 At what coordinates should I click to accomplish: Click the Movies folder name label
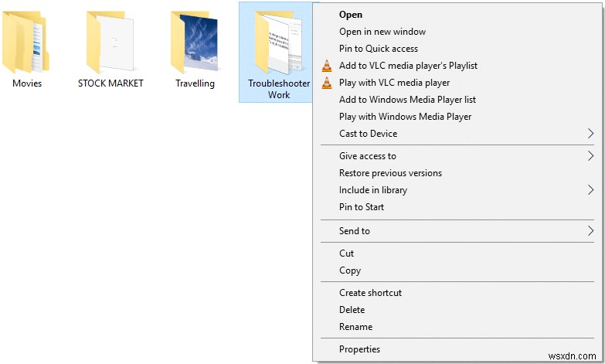point(27,83)
